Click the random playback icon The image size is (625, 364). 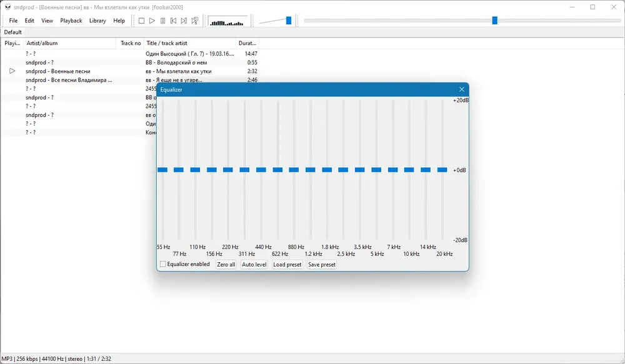pos(195,21)
